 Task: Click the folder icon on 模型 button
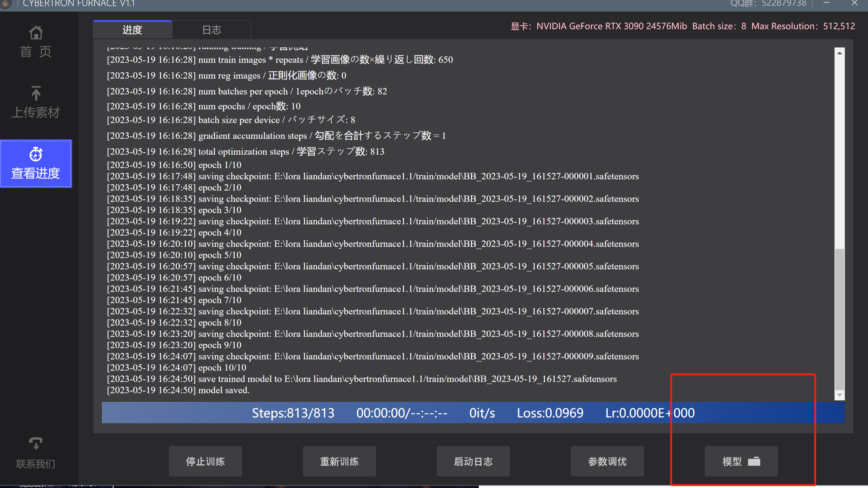(x=754, y=461)
